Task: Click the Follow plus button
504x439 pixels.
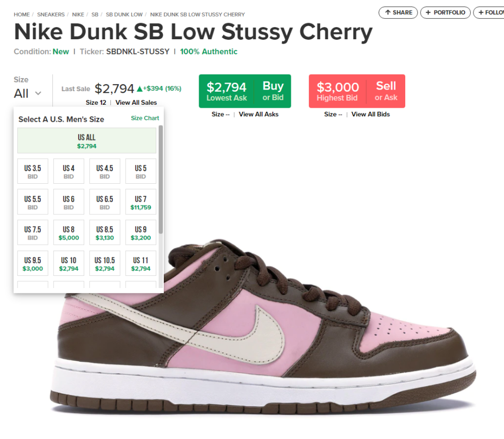Action: point(488,12)
